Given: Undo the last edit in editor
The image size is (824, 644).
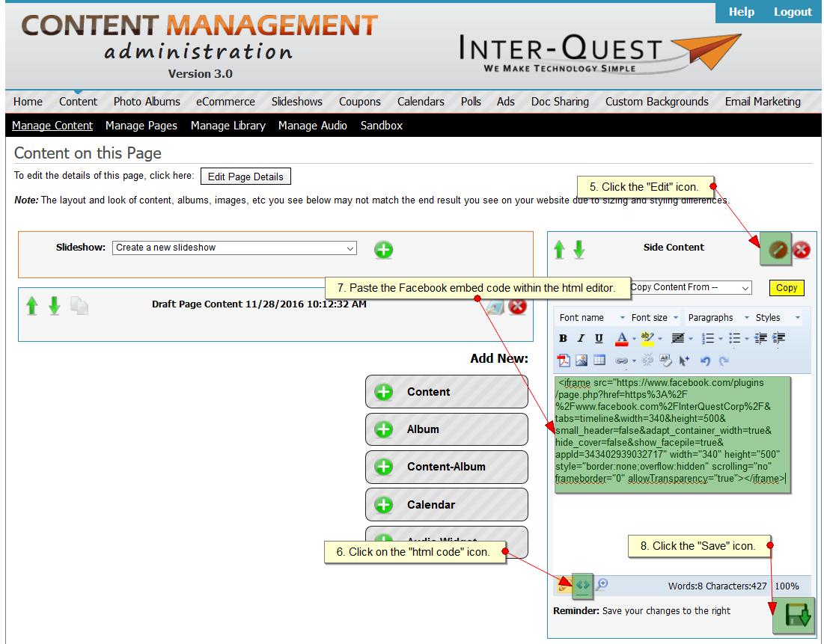Looking at the screenshot, I should pyautogui.click(x=705, y=361).
